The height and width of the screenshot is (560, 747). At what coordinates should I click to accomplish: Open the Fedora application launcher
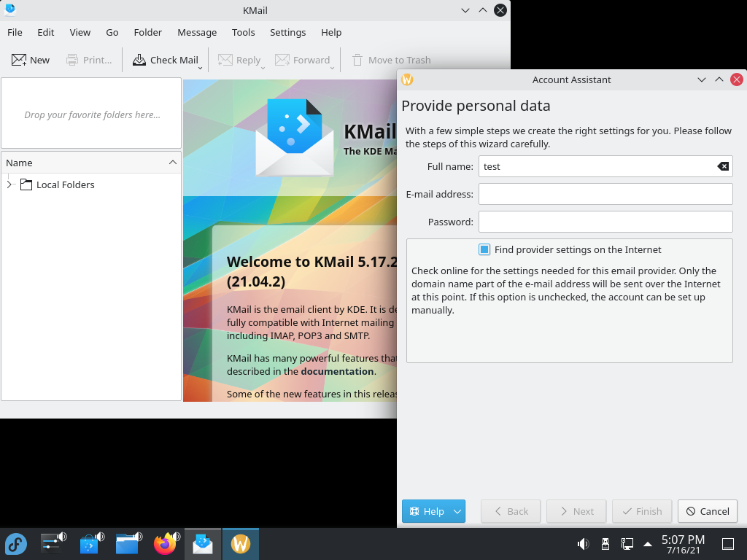(16, 544)
